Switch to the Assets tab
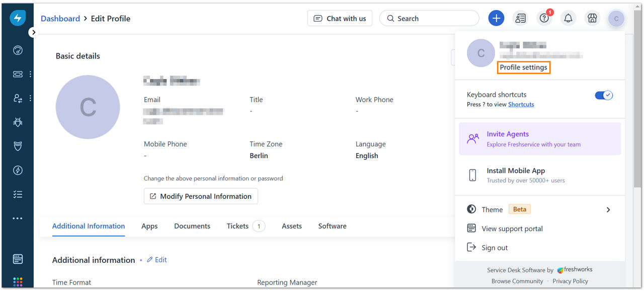The height and width of the screenshot is (291, 644). [292, 226]
